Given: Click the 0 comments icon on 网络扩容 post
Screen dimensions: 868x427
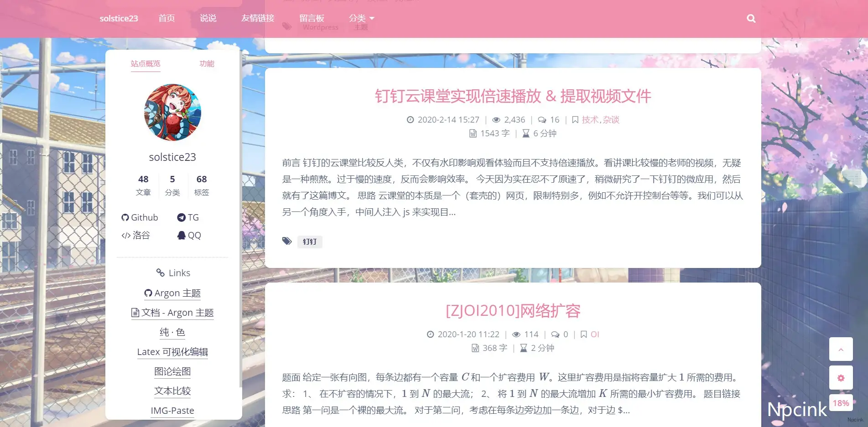Looking at the screenshot, I should (x=555, y=334).
